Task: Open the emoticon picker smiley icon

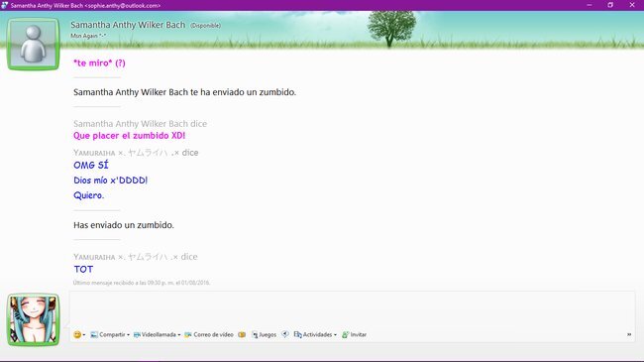Action: [x=77, y=334]
